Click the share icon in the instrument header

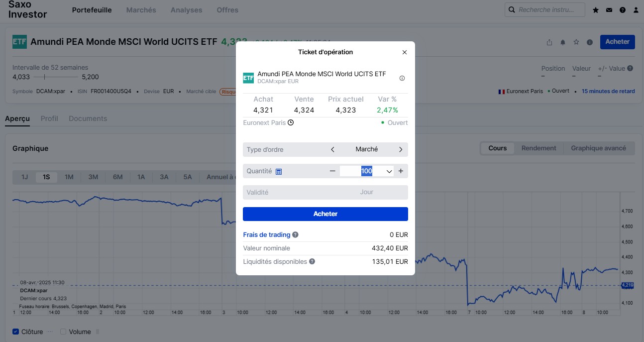549,42
